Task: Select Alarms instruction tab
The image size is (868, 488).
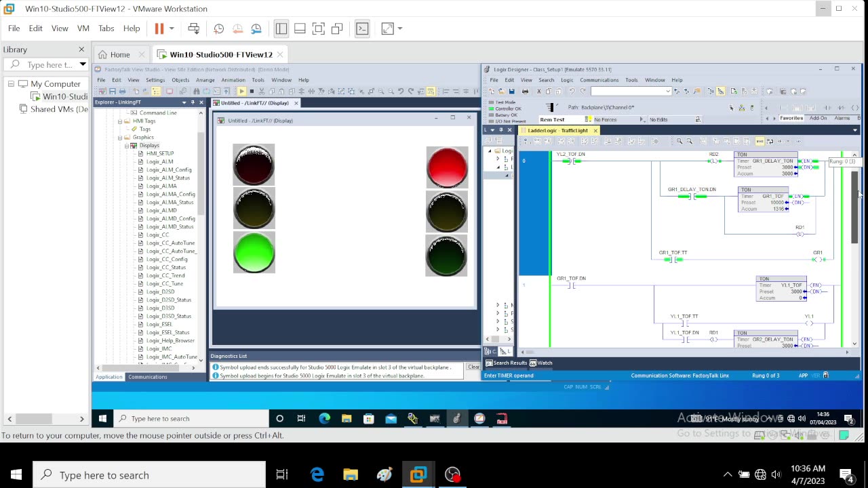Action: (x=842, y=118)
